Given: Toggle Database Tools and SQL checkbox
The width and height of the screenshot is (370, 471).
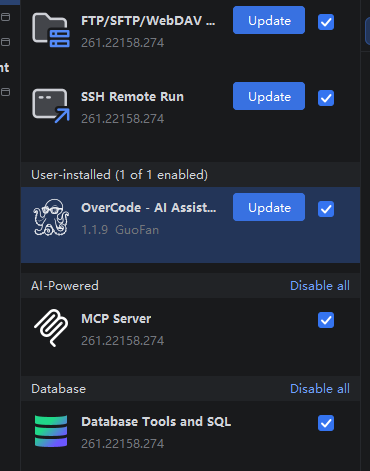Looking at the screenshot, I should coord(326,423).
